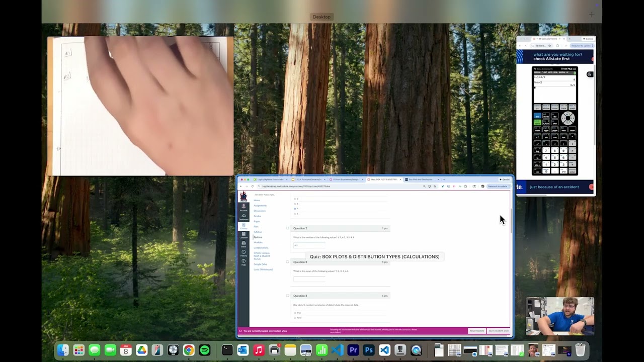The image size is (644, 362).
Task: Flag Question 2 in the quiz
Action: [287, 228]
